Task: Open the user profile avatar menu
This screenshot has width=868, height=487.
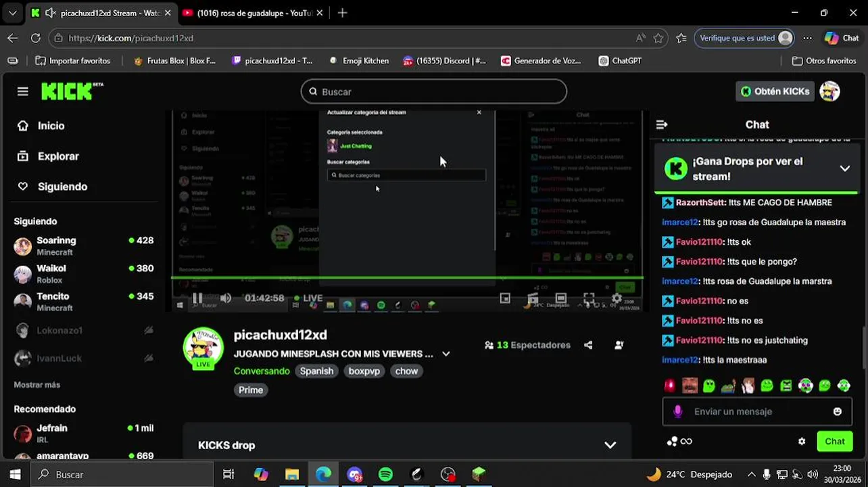Action: click(829, 91)
